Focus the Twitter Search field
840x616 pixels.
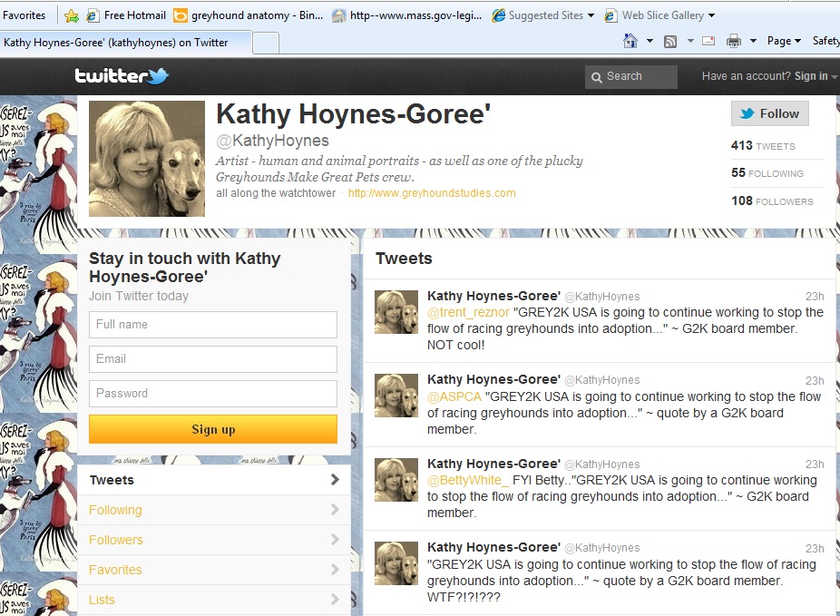point(631,76)
